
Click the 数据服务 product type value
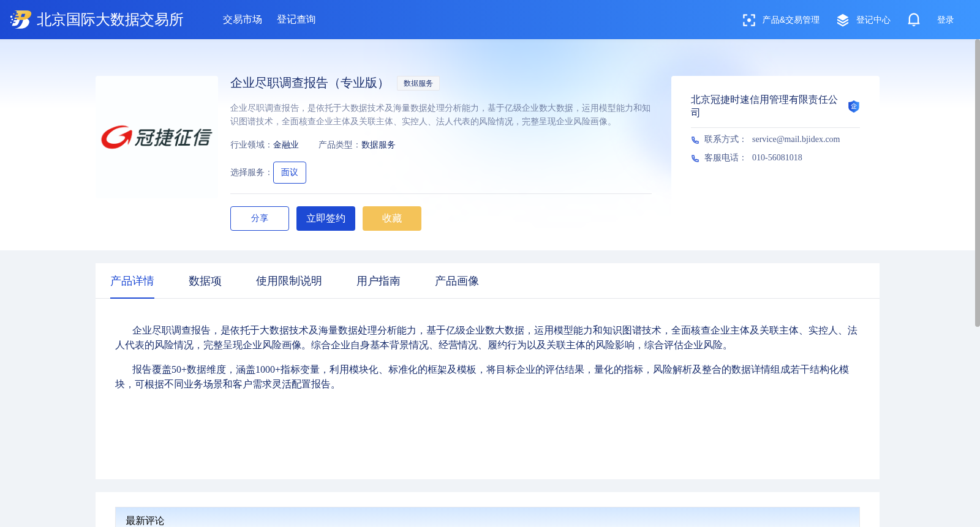pyautogui.click(x=379, y=145)
